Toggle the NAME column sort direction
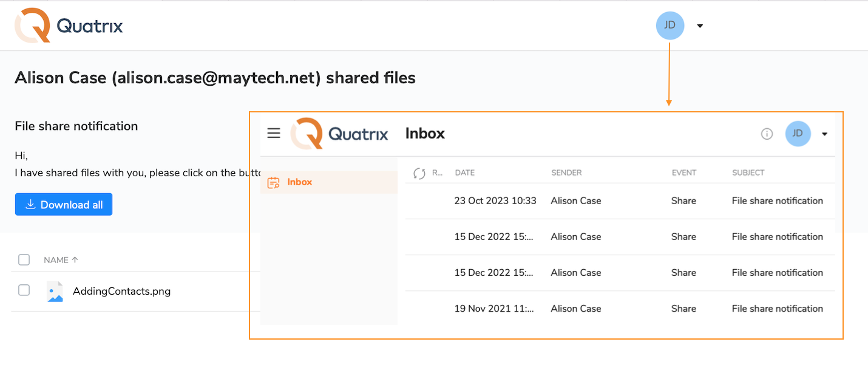Viewport: 868px width, 370px height. [60, 259]
